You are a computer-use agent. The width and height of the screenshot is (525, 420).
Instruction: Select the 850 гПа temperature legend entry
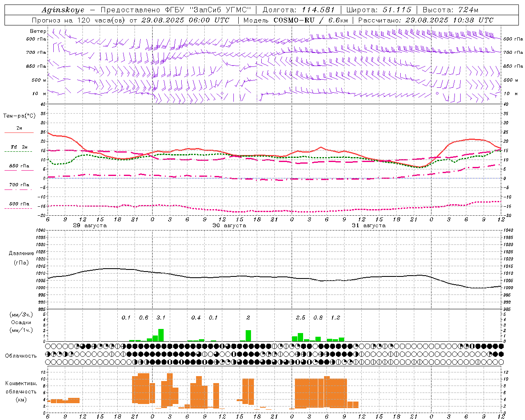19,166
